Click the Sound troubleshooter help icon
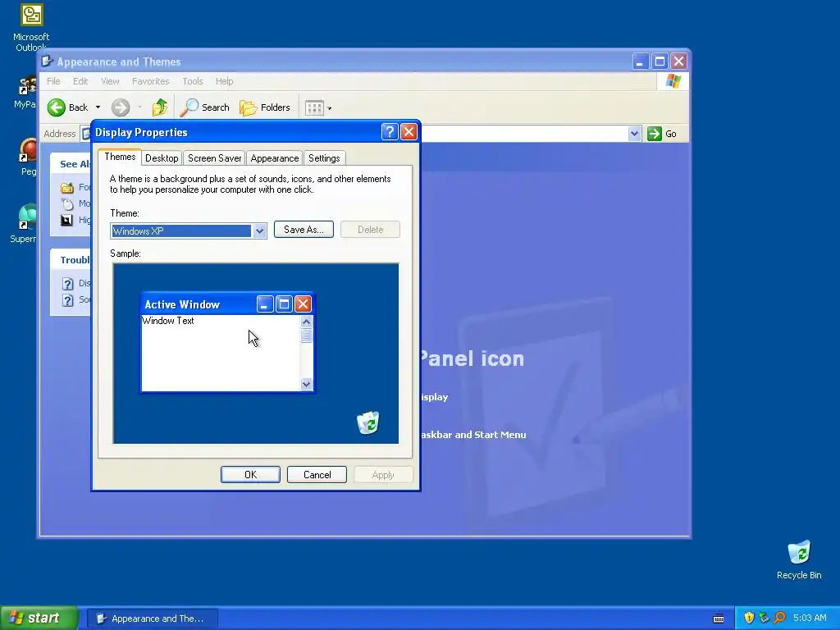The height and width of the screenshot is (630, 840). (67, 300)
